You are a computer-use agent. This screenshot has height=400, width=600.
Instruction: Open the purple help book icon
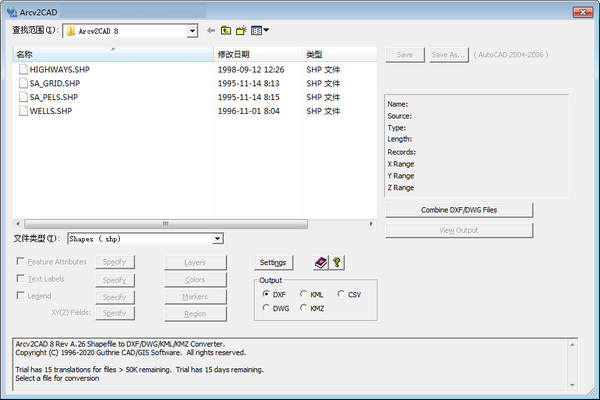click(321, 263)
